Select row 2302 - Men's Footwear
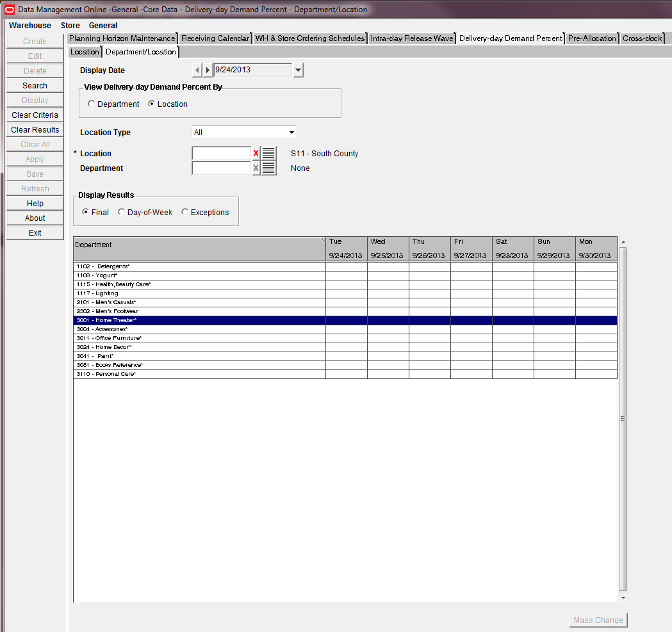 tap(345, 311)
